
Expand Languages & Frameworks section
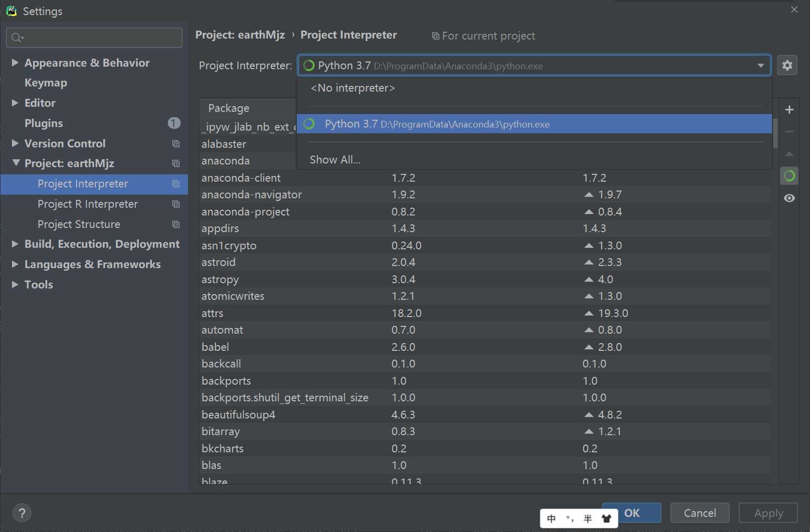click(15, 264)
